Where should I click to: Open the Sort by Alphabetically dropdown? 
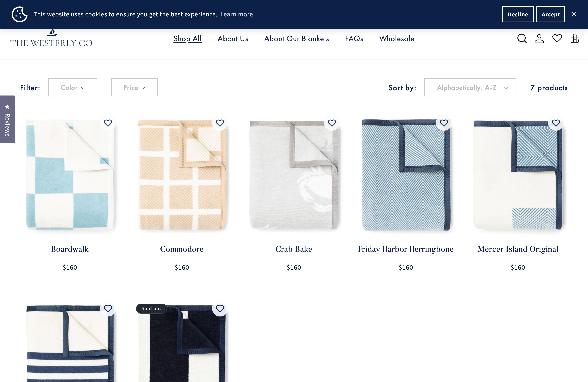click(x=470, y=87)
